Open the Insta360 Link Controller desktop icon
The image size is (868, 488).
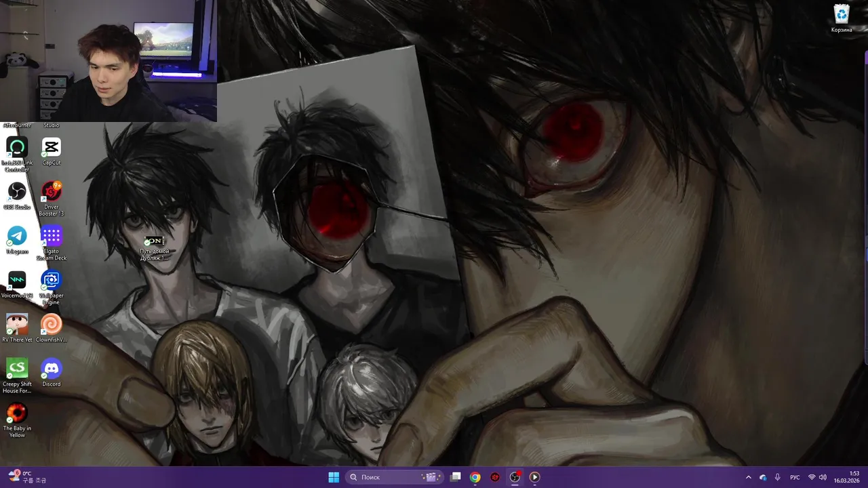(x=17, y=153)
